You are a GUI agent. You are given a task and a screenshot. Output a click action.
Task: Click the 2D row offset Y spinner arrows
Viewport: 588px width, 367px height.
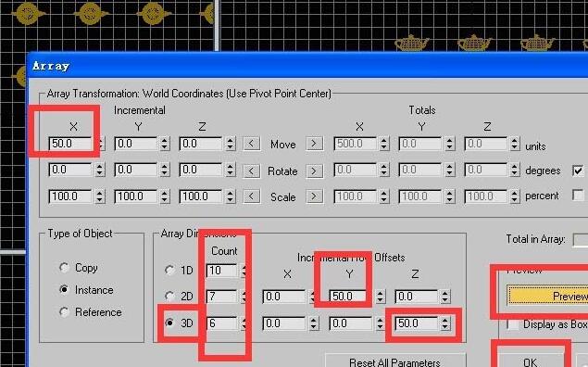(380, 297)
